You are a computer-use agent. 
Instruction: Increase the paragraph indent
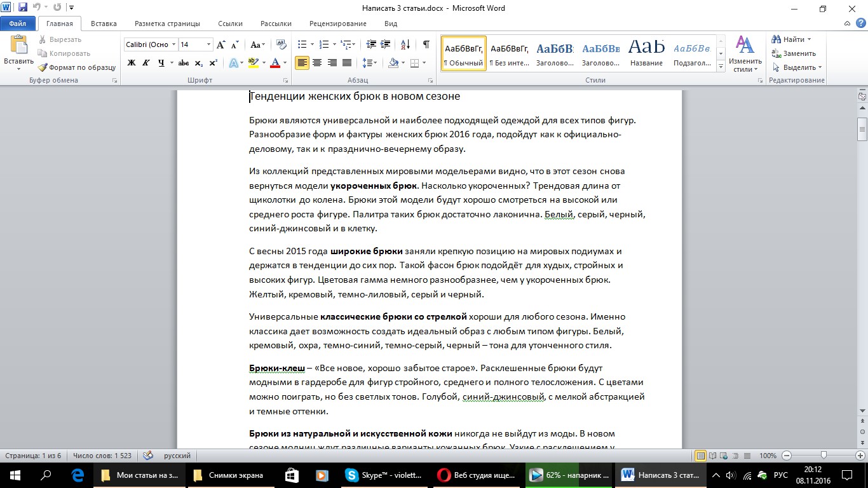pyautogui.click(x=386, y=44)
